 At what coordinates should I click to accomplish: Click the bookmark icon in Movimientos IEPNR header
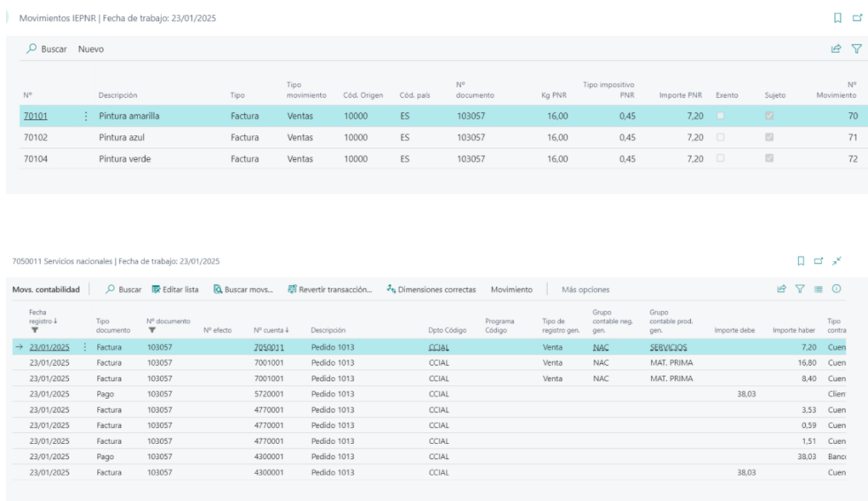pyautogui.click(x=837, y=18)
